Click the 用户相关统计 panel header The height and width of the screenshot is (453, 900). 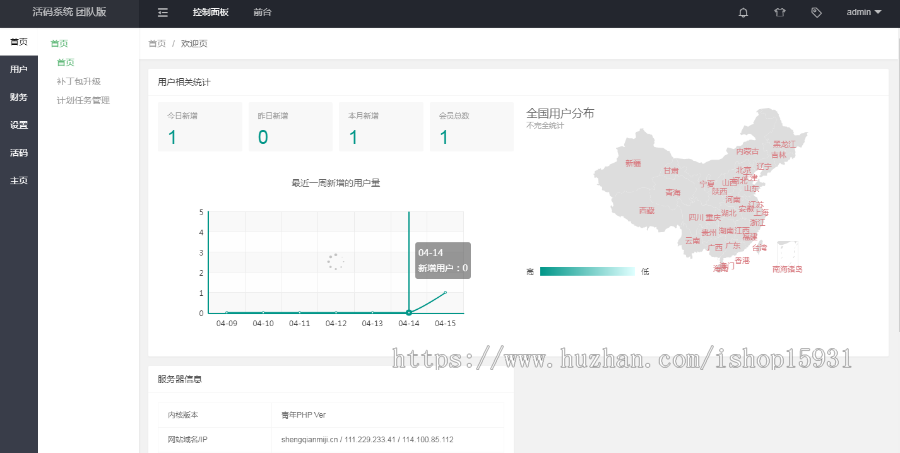(x=518, y=82)
